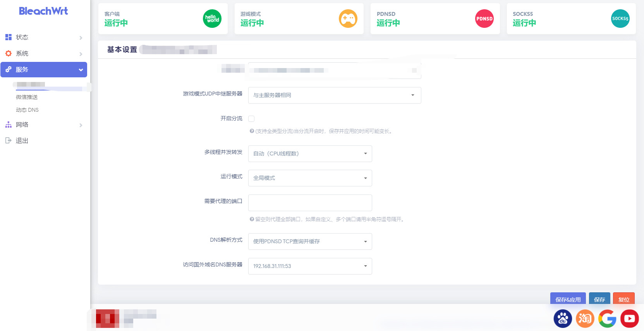Expand 系统 menu chevron

pyautogui.click(x=81, y=54)
